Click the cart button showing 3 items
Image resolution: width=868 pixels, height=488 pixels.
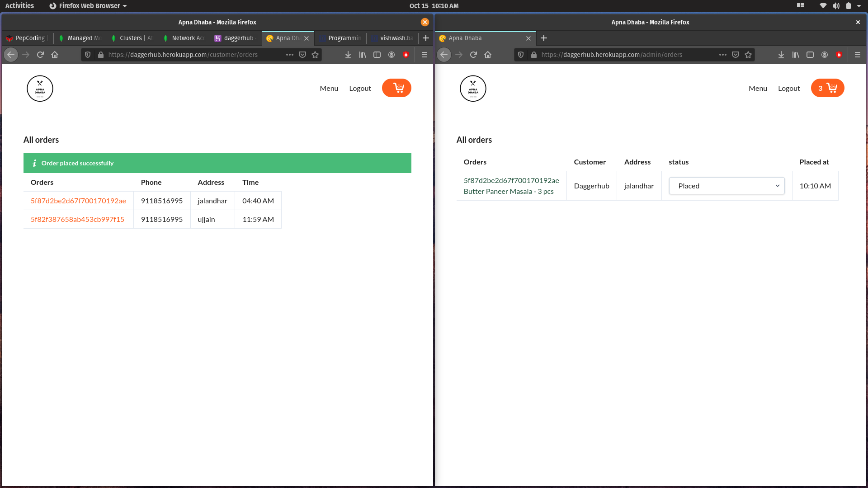827,88
